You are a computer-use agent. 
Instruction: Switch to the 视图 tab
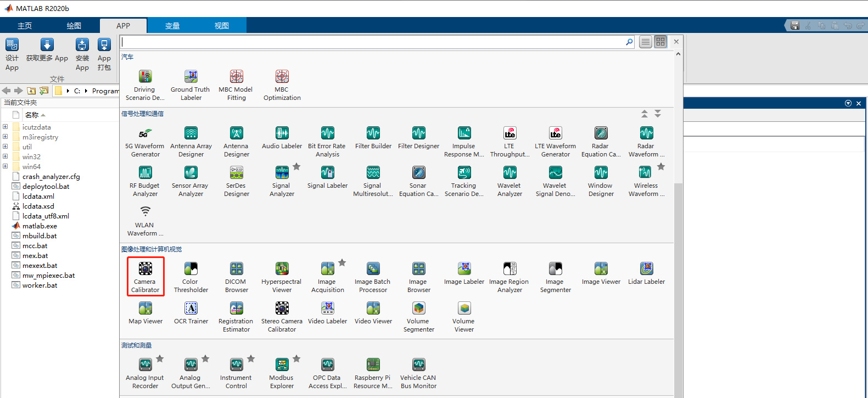tap(222, 26)
